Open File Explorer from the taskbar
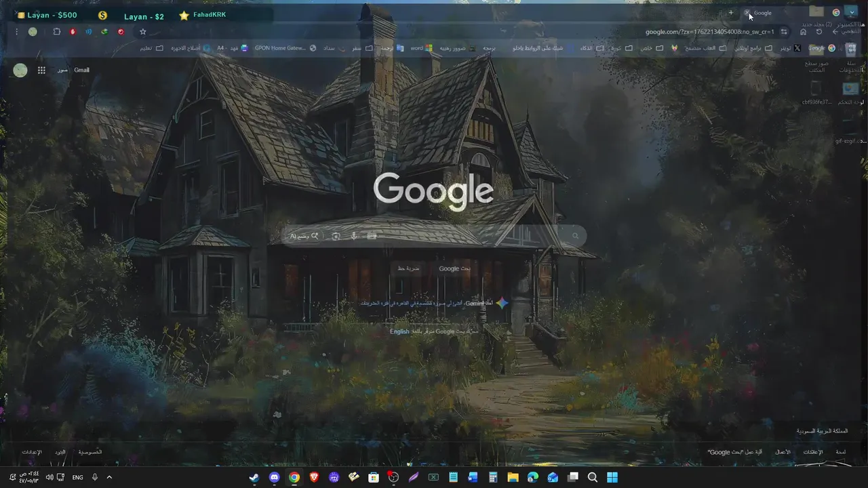Screen dimensions: 868x488 tap(513, 477)
